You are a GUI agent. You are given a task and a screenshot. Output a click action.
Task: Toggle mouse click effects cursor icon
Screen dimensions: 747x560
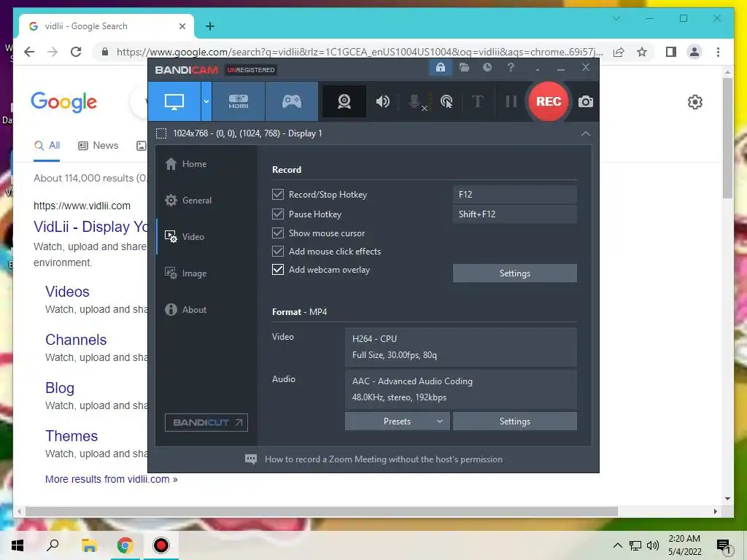pyautogui.click(x=446, y=101)
